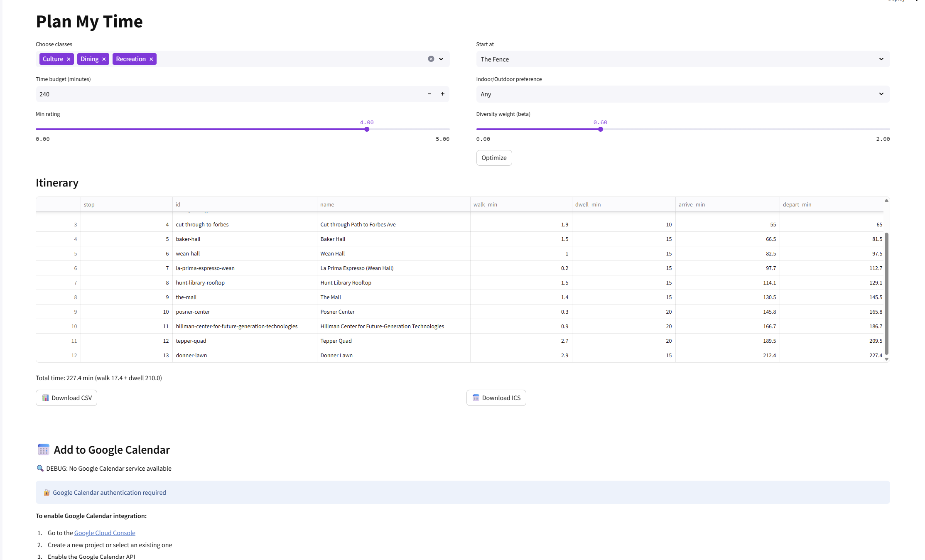Download the itinerary ICS file
This screenshot has width=925, height=560.
coord(496,398)
